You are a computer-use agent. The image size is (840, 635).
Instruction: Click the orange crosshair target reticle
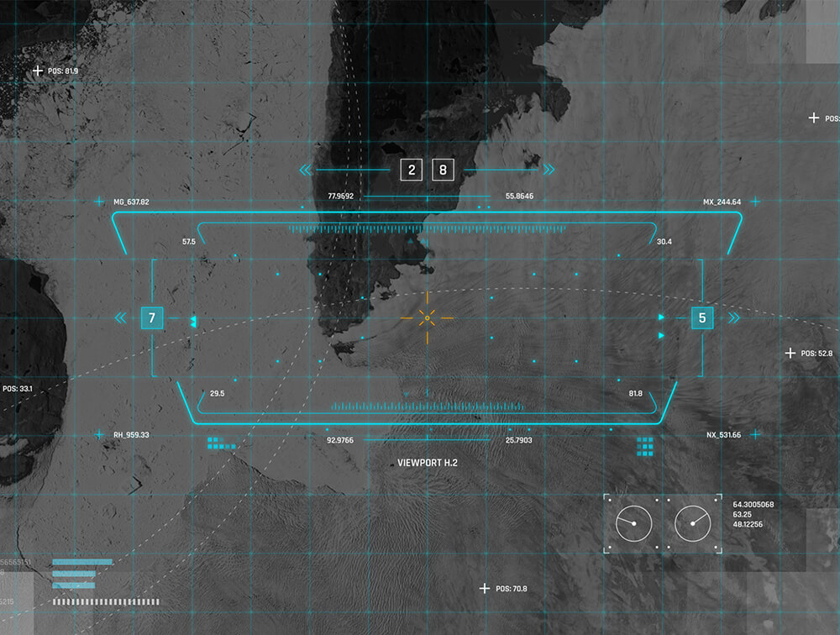pos(427,317)
